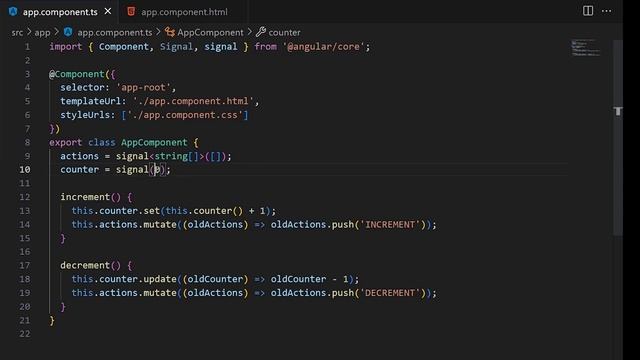Expand the chevron after 'src' breadcrumb

tap(29, 31)
